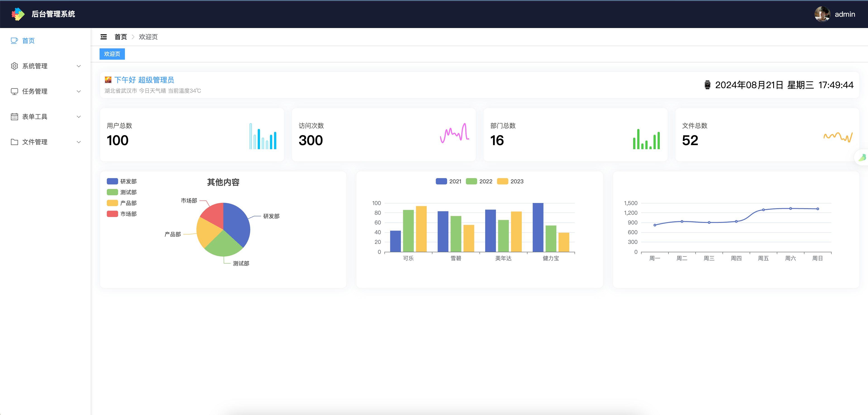Screen dimensions: 868x415
Task: Select the blue 欢迎页 tab
Action: pos(112,54)
